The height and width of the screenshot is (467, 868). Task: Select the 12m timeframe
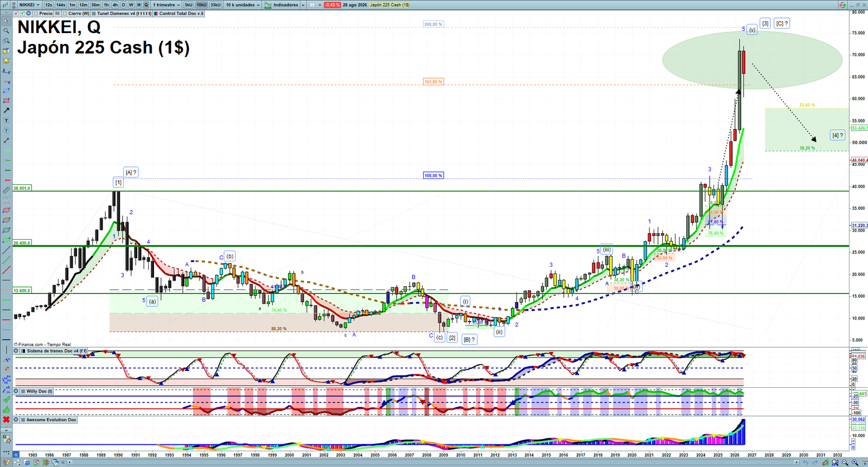pyautogui.click(x=84, y=5)
